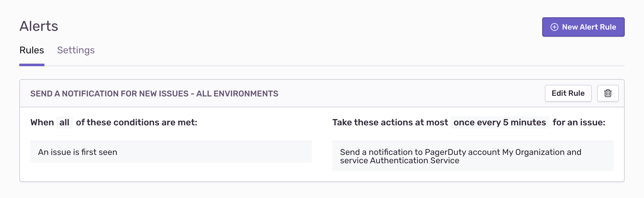Select the 'An issue is first seen' condition
The image size is (644, 198).
(171, 152)
